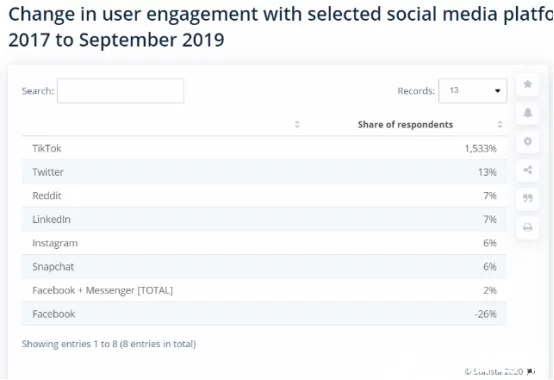This screenshot has width=554, height=380.
Task: Select the TikTok table row
Action: click(x=264, y=148)
